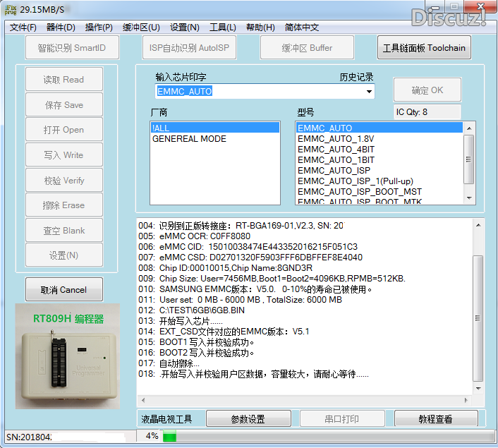Open 教程查看 tutorial viewer
Viewport: 498px width, 448px height.
pyautogui.click(x=435, y=419)
